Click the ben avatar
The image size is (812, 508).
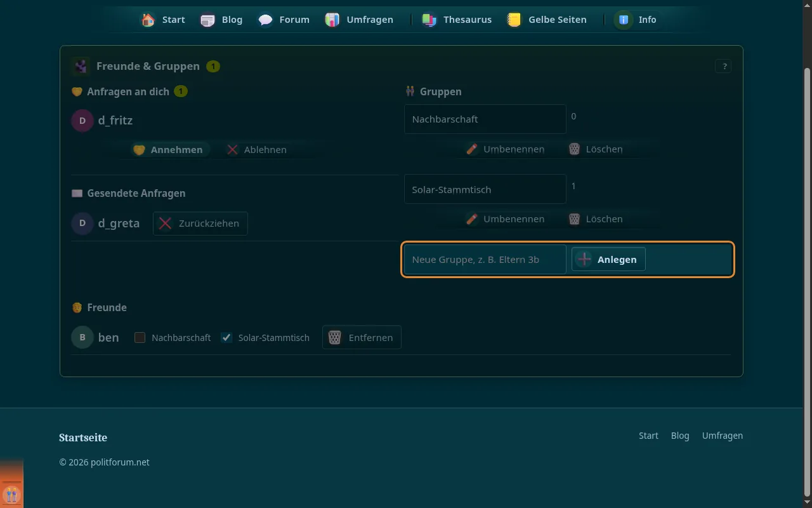[82, 337]
